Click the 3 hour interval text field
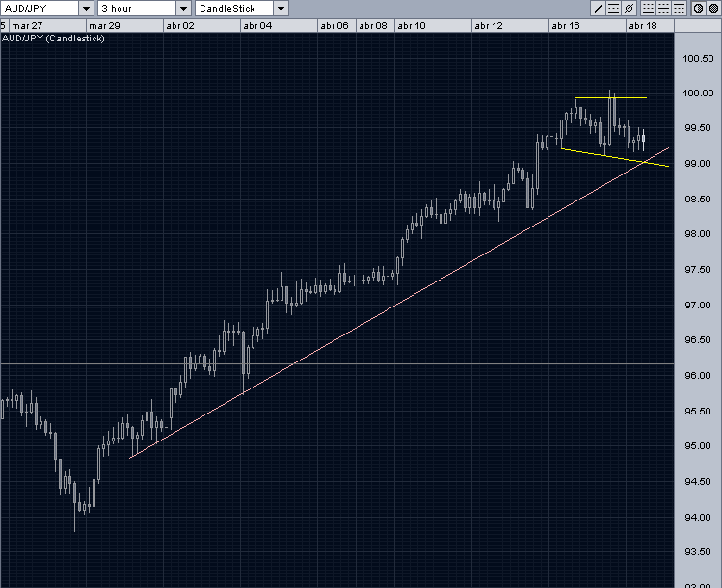 pyautogui.click(x=137, y=9)
